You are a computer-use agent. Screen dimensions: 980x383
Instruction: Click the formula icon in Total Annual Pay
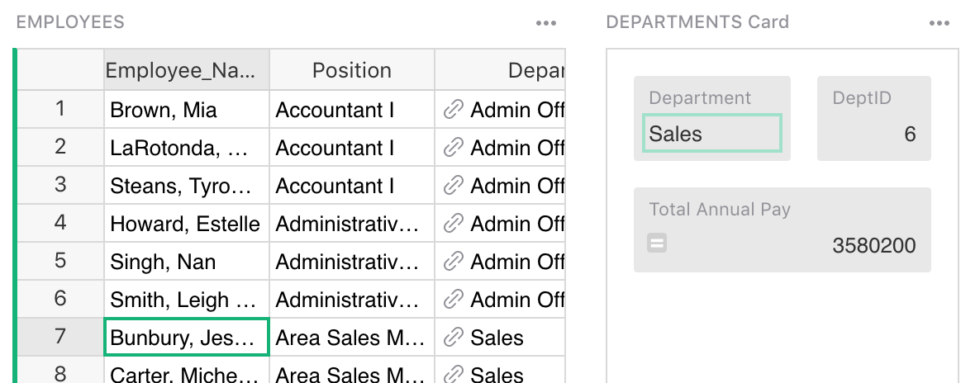pos(658,244)
